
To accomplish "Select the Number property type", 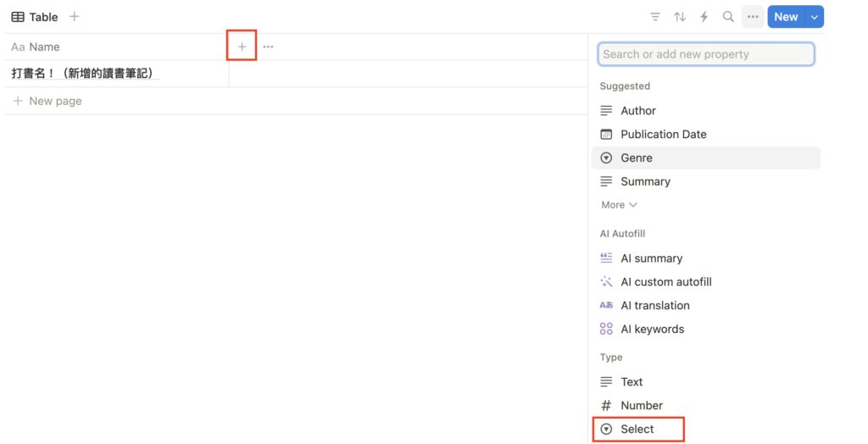I will tap(641, 406).
